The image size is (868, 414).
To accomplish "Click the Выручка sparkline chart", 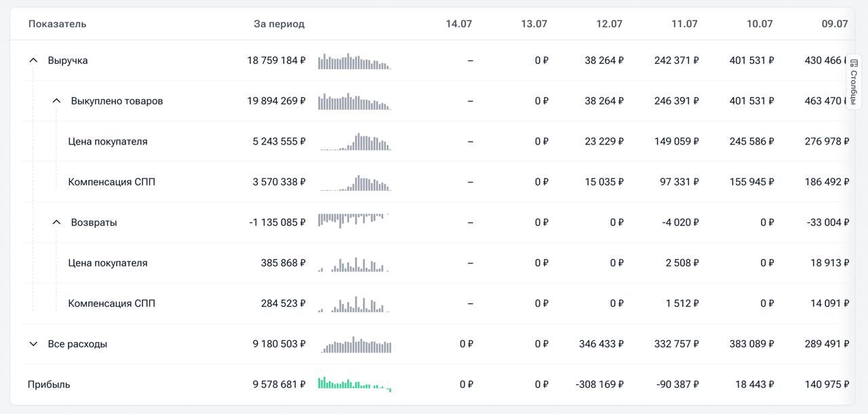I will coord(355,61).
